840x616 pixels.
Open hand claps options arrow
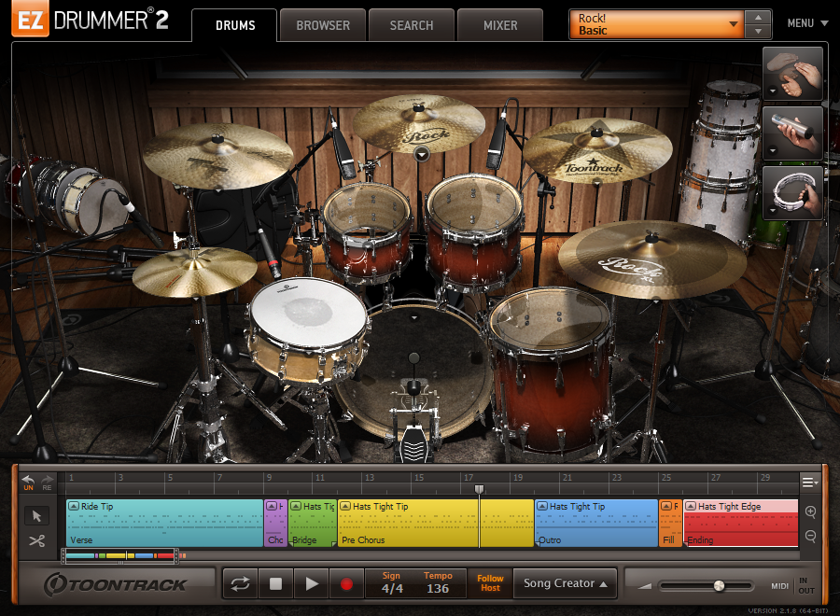[x=772, y=91]
